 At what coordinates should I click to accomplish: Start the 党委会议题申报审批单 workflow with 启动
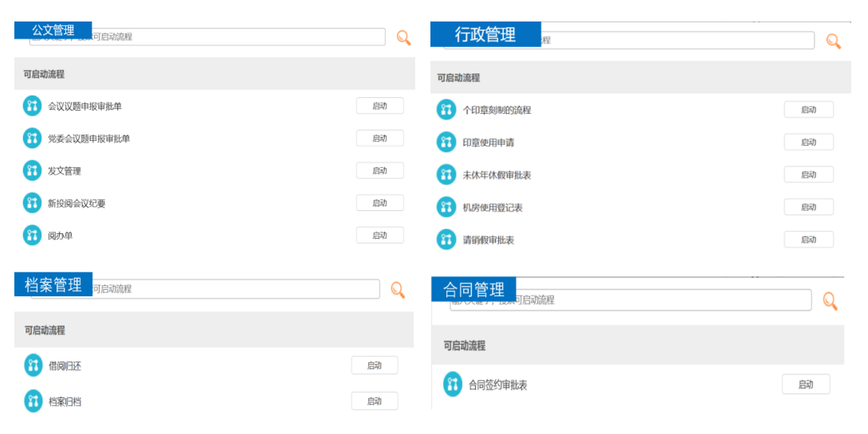pyautogui.click(x=379, y=139)
